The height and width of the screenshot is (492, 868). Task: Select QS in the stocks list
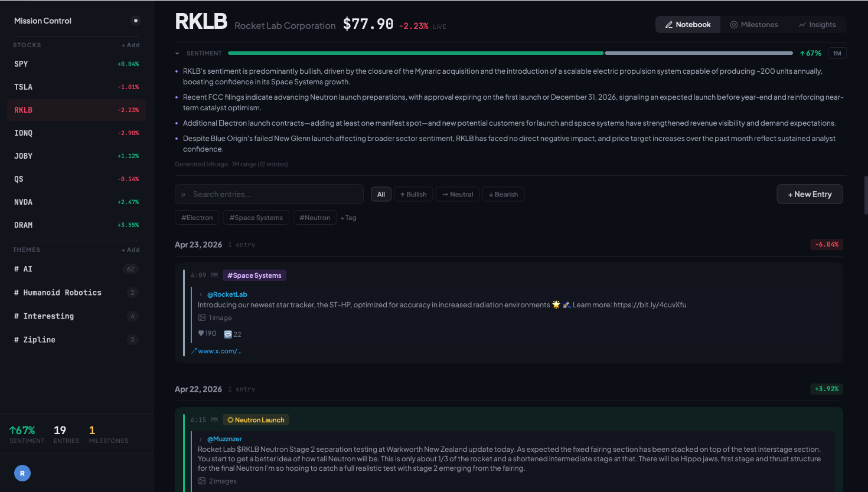point(76,179)
